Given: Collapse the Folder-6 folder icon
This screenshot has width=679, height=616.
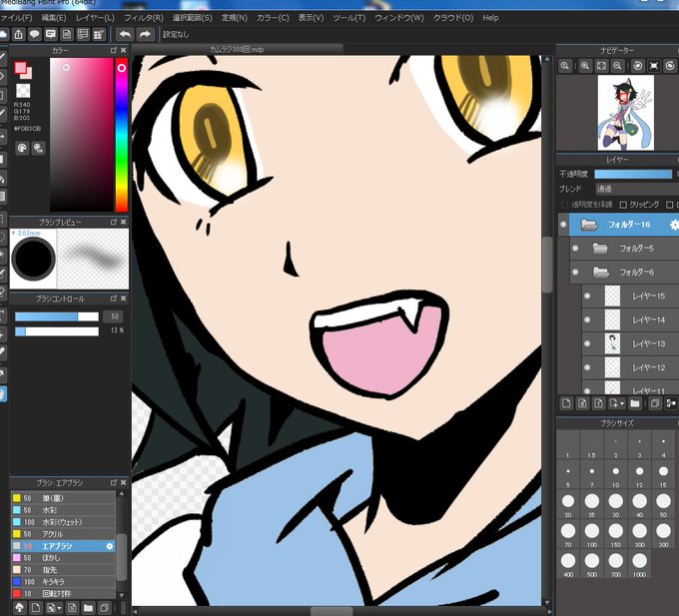Looking at the screenshot, I should [x=601, y=272].
